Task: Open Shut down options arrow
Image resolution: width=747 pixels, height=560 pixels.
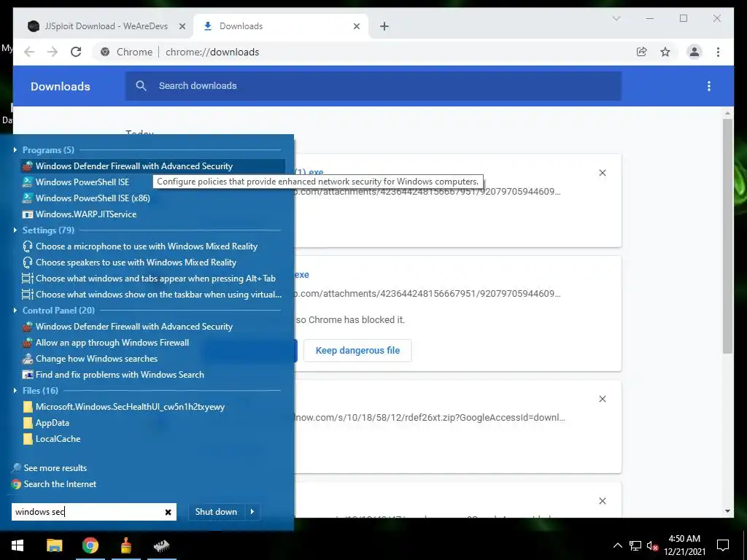Action: [x=252, y=511]
